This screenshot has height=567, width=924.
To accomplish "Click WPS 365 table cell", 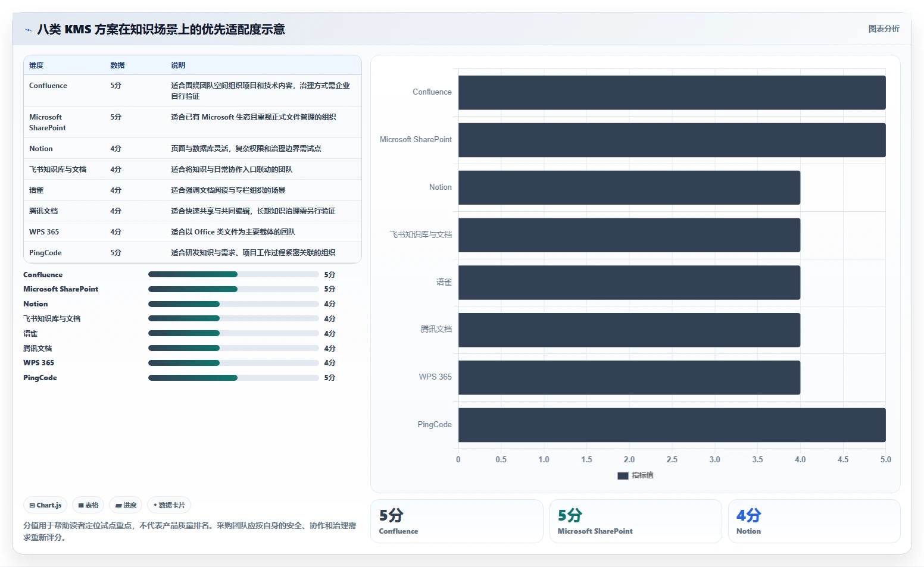I will [44, 232].
